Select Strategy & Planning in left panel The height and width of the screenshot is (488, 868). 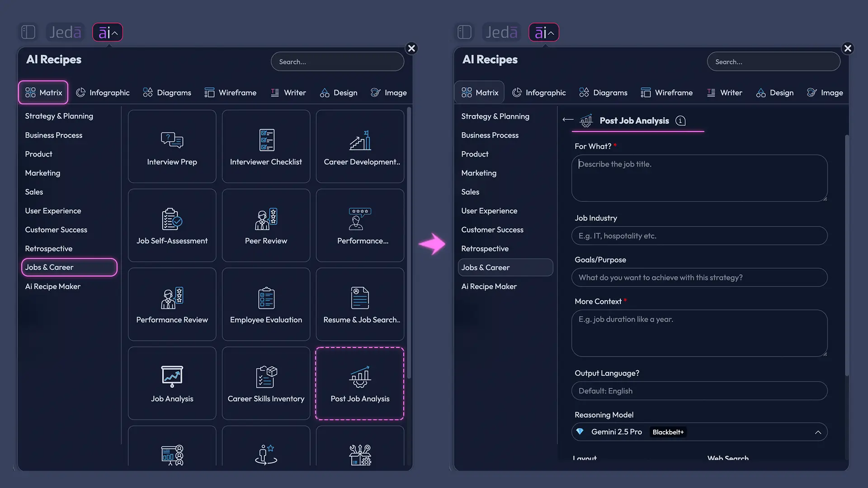click(x=59, y=116)
